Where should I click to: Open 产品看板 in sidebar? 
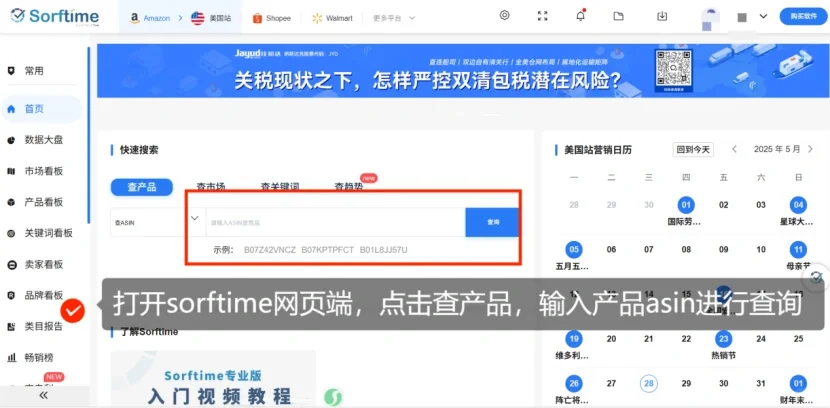point(43,202)
